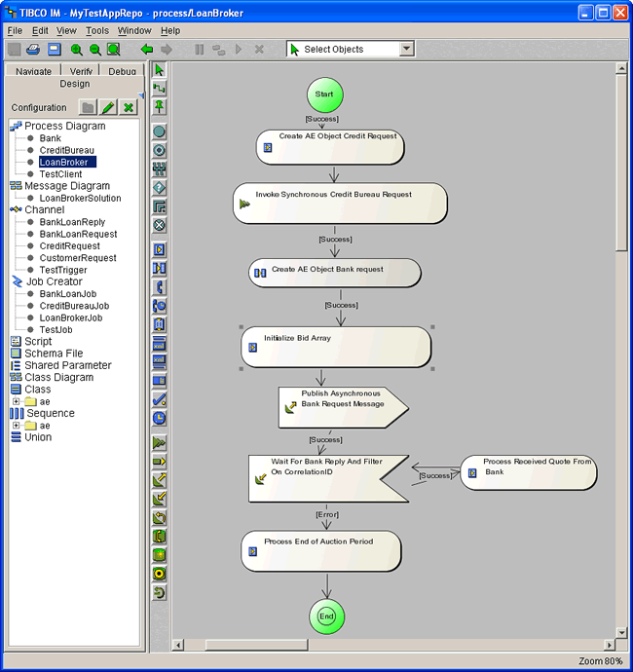633x672 pixels.
Task: Select Publish Asynchronous Bank Request Message activity
Action: point(344,407)
